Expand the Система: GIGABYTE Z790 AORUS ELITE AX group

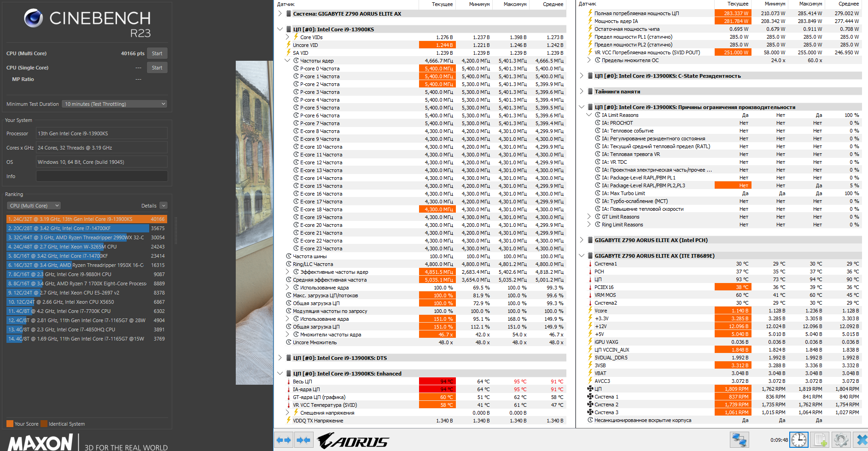click(280, 14)
